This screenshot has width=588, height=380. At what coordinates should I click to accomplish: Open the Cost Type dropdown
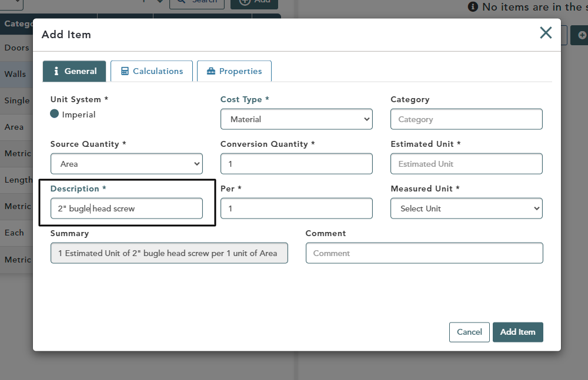[296, 119]
